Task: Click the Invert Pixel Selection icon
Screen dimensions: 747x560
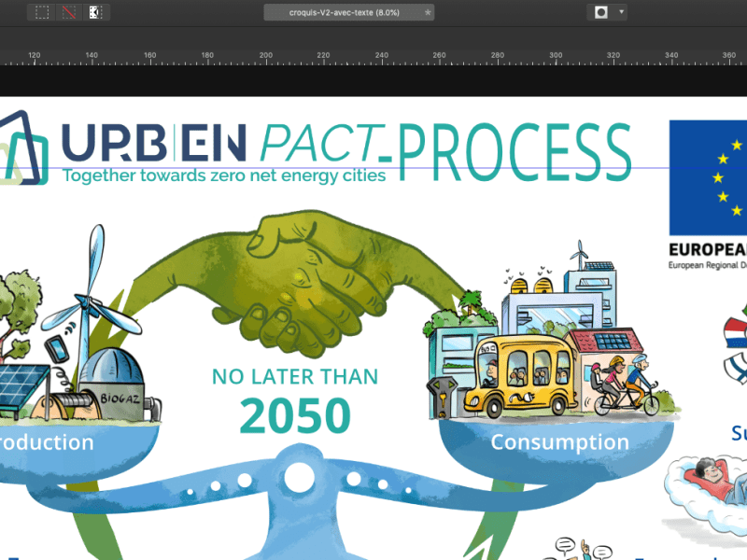Action: (94, 12)
